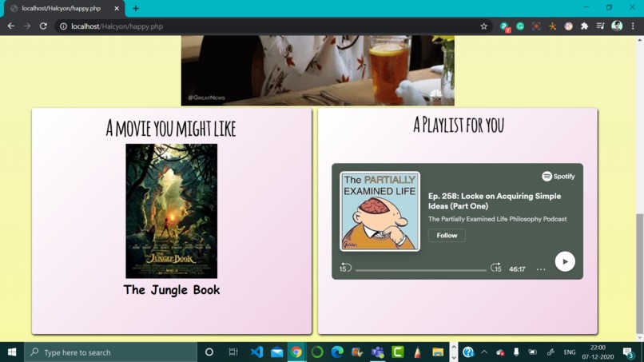
Task: Open the green C Camtasia app on taskbar
Action: coord(398,352)
